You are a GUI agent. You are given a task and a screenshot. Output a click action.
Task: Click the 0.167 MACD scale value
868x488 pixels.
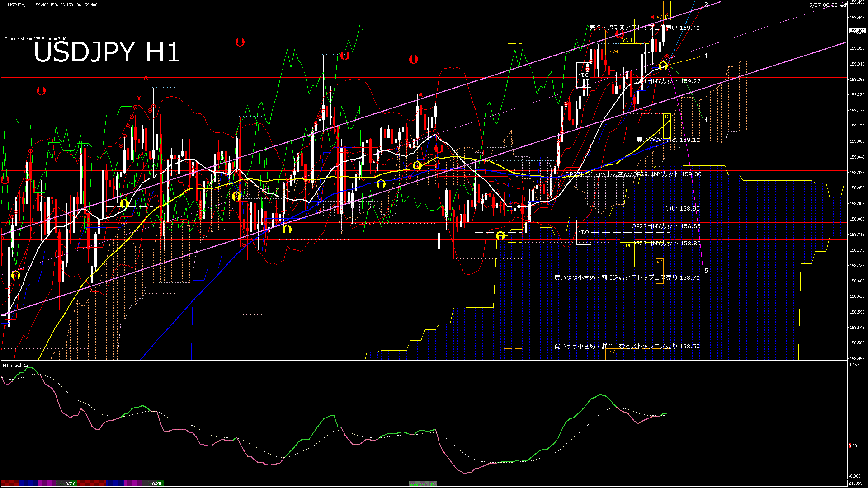[854, 365]
